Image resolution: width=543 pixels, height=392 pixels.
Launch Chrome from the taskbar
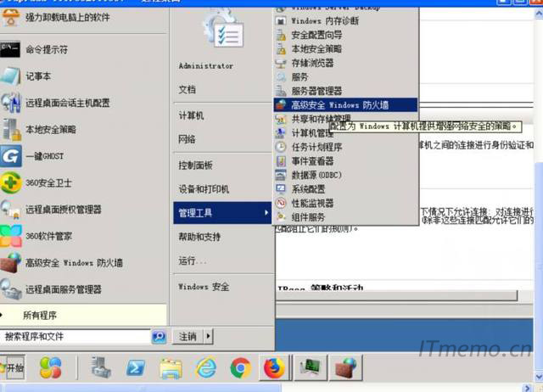click(x=241, y=367)
